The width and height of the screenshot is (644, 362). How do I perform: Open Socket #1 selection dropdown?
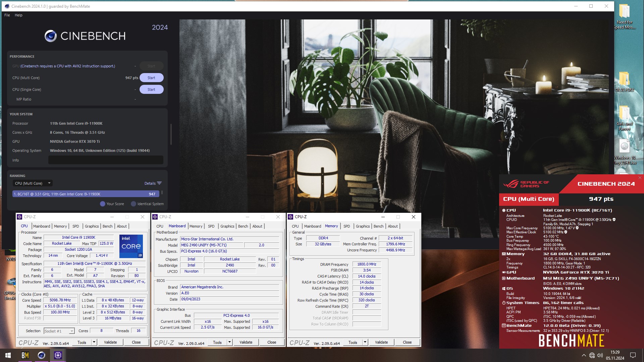[59, 331]
